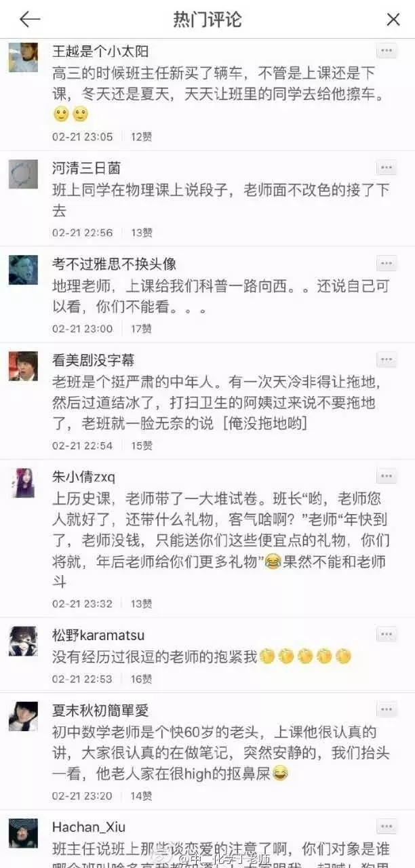
Task: Open username link 河清三日菌
Action: [x=86, y=168]
